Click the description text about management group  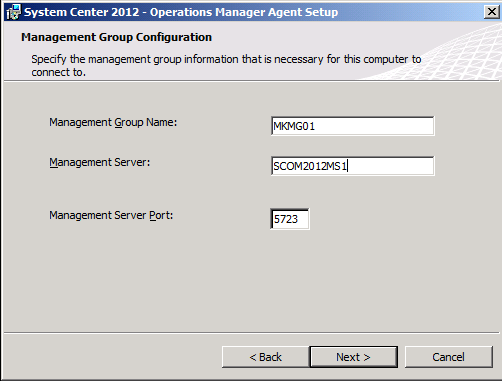coord(226,65)
